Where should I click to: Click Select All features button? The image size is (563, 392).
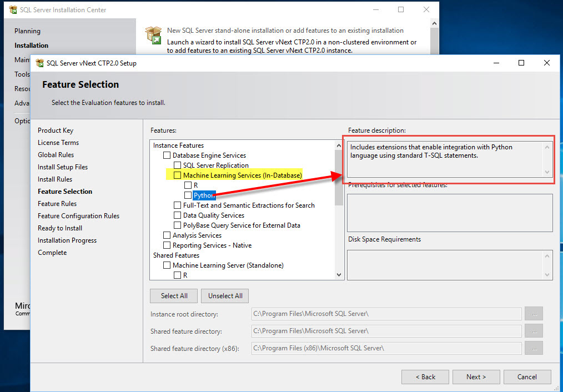174,296
